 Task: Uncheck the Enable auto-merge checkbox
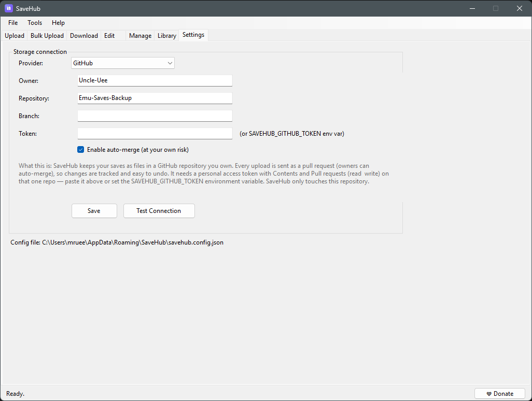coord(81,150)
